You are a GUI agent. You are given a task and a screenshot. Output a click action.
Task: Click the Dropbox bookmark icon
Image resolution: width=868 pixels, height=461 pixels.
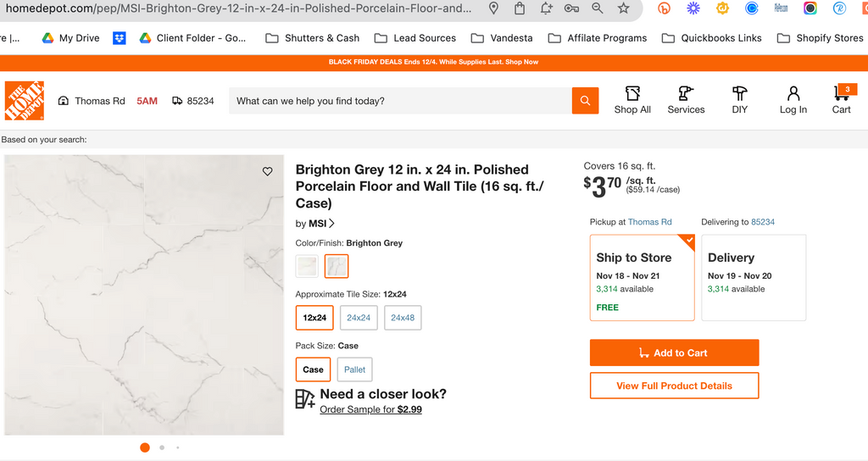[119, 37]
